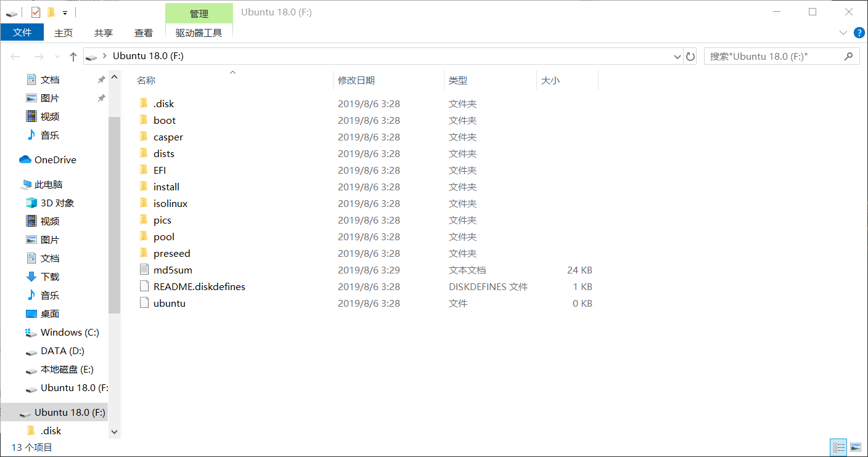The width and height of the screenshot is (868, 457).
Task: Open DATA (D:) drive
Action: [x=62, y=350]
